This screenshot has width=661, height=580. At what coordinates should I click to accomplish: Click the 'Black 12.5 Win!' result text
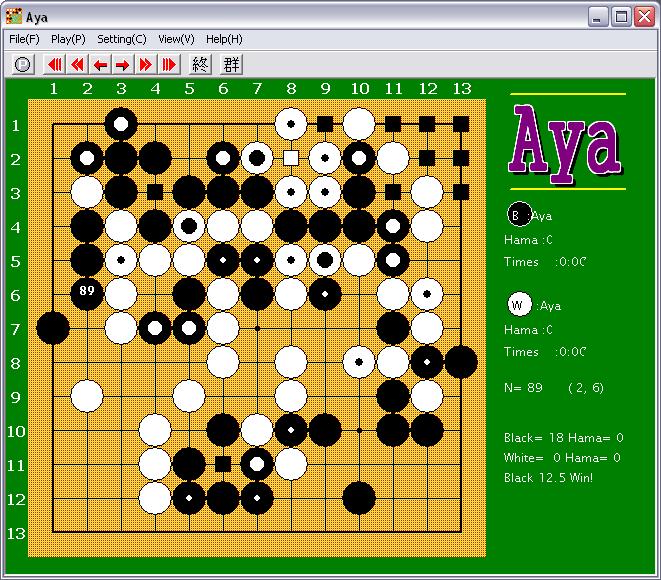click(x=548, y=478)
